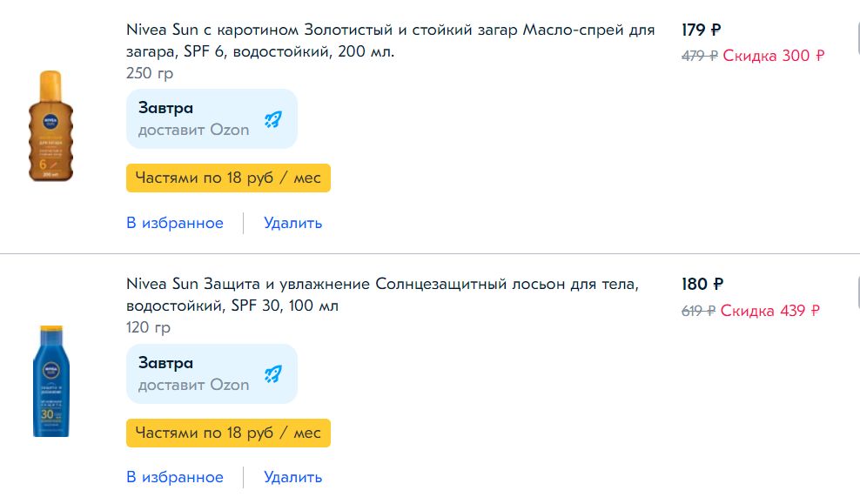Screen dimensions: 860x504
Task: Select installment option 'Частями по 18 руб / мес' for oil spray
Action: click(228, 178)
